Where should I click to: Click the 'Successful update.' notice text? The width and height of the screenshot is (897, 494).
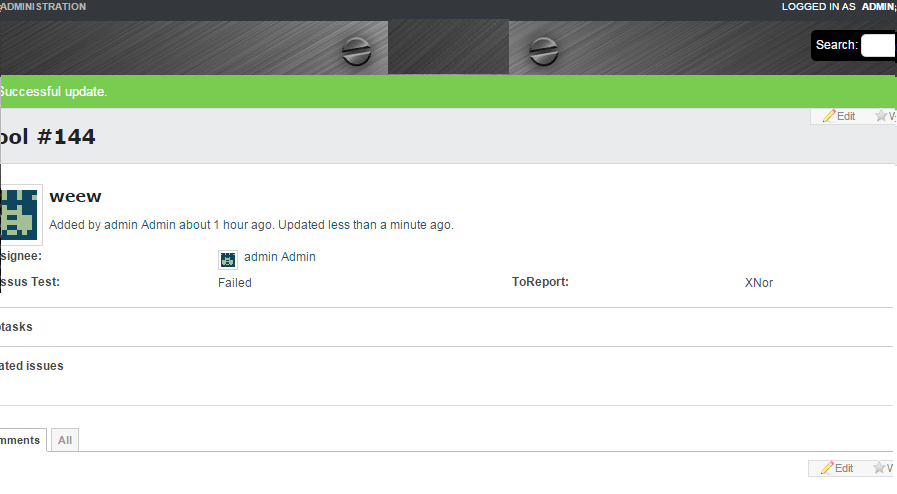pos(53,91)
